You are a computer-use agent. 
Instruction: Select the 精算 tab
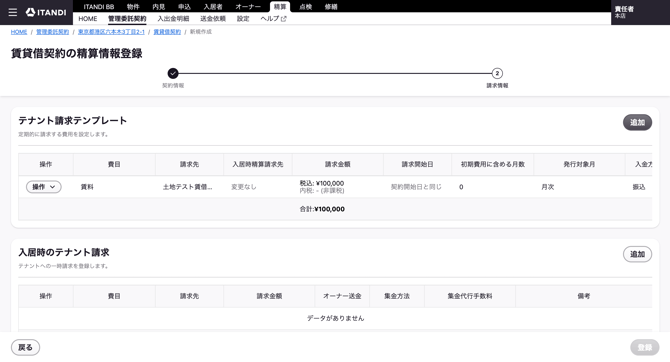280,7
